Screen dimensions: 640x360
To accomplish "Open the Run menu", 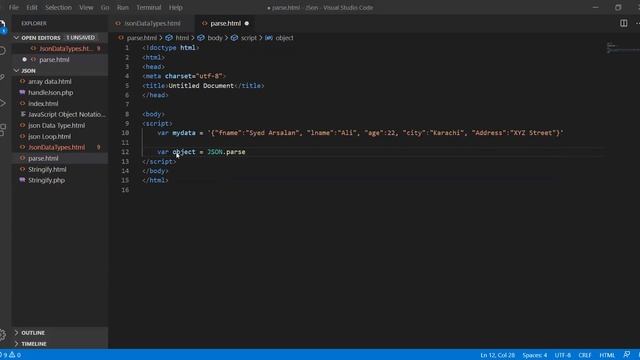I will coord(122,7).
